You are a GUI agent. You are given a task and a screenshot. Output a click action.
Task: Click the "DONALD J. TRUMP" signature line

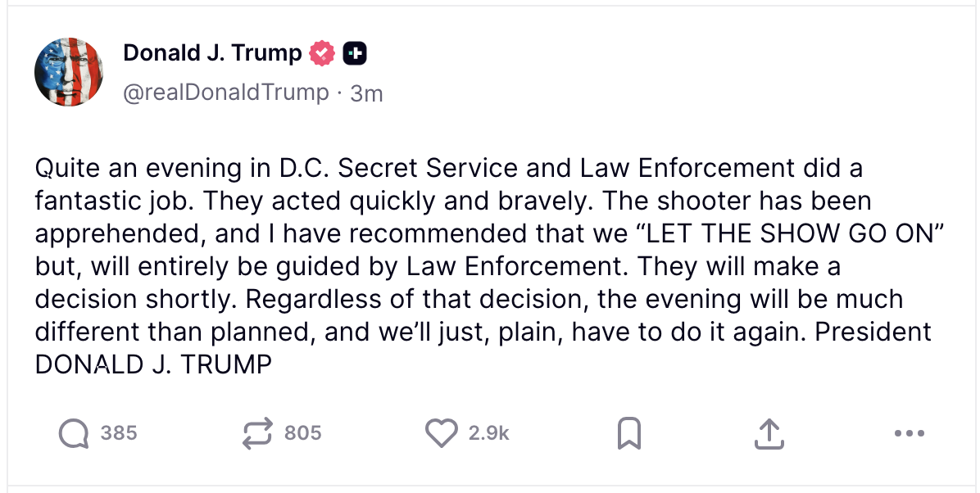coord(153,364)
